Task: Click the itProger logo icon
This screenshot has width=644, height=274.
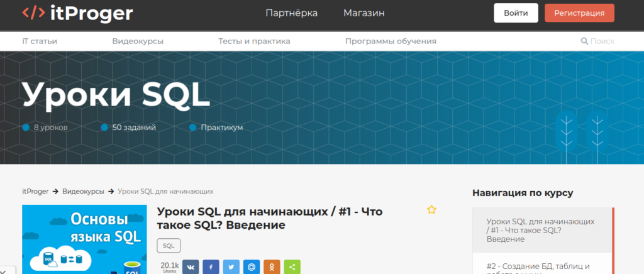Action: click(33, 13)
